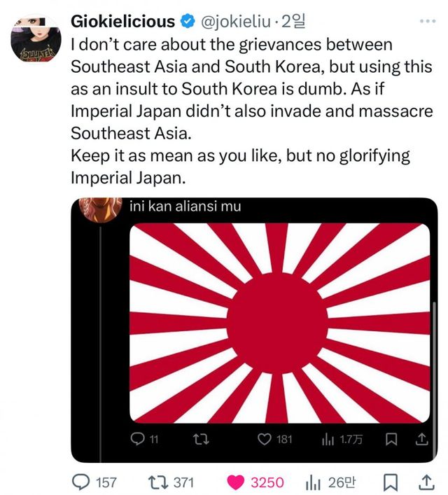Image resolution: width=448 pixels, height=495 pixels.
Task: Click the blue verified badge icon
Action: tap(188, 22)
